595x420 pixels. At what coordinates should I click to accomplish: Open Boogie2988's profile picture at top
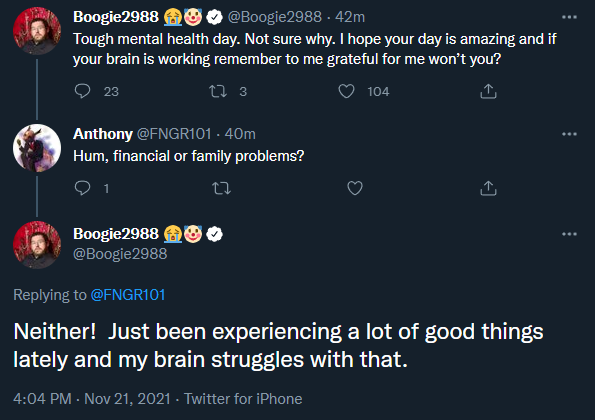coord(37,31)
